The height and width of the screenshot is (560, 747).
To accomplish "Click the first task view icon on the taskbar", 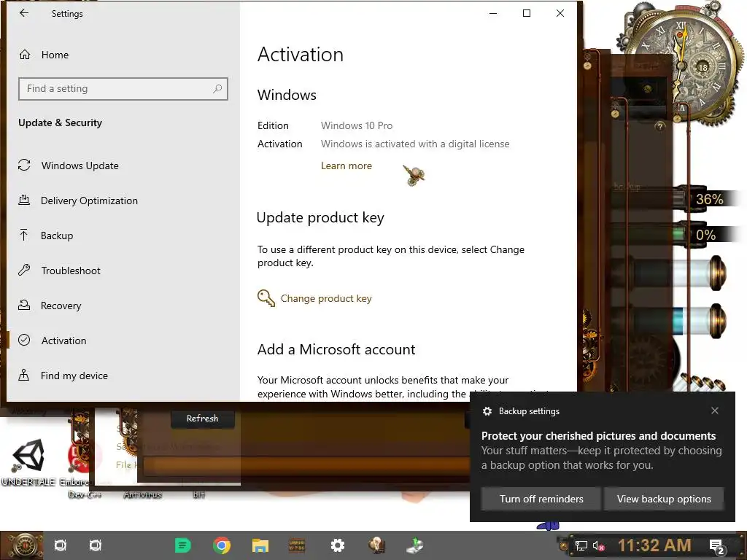I will tap(60, 545).
